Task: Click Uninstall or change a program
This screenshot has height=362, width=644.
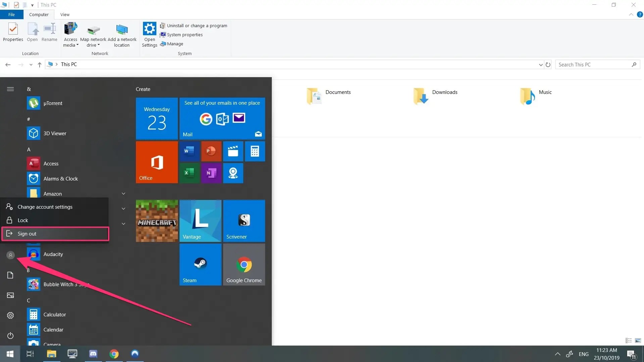Action: pos(194,25)
